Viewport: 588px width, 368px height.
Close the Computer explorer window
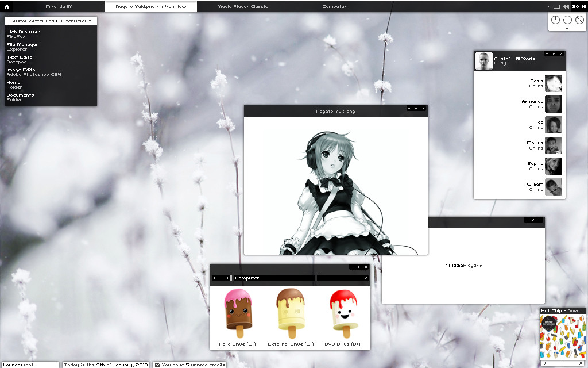click(x=366, y=267)
